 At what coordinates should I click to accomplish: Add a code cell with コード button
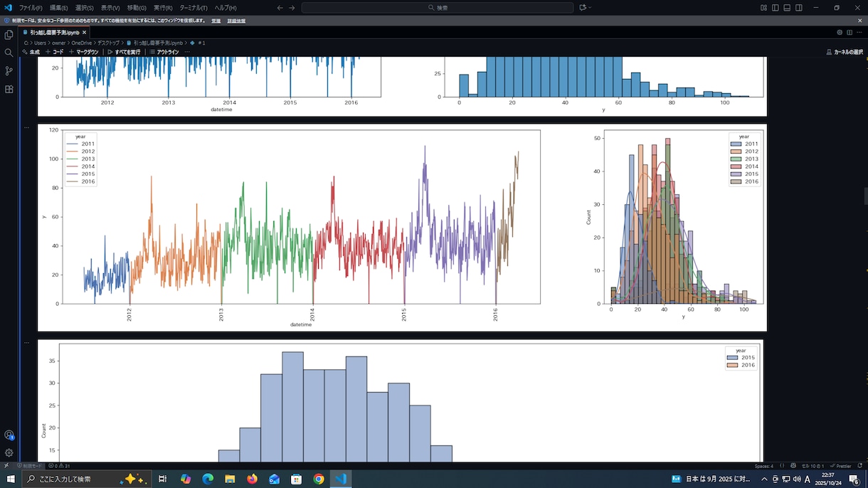pos(54,52)
